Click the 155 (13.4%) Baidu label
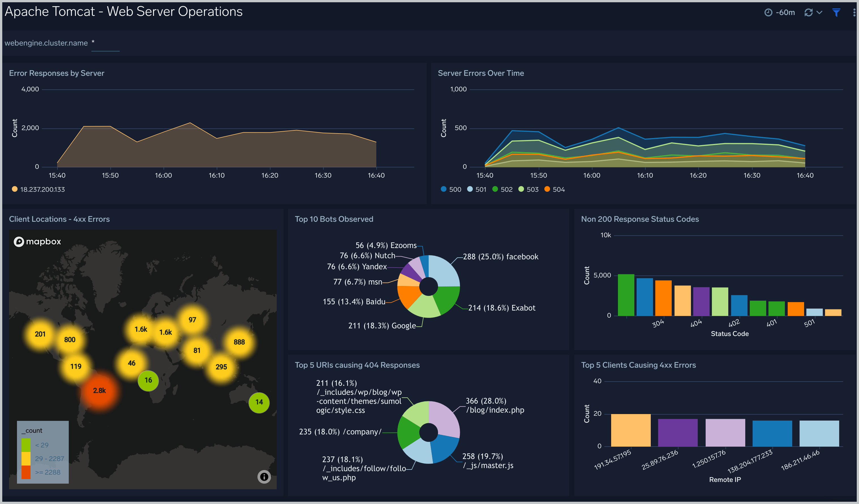The width and height of the screenshot is (859, 504). point(354,301)
